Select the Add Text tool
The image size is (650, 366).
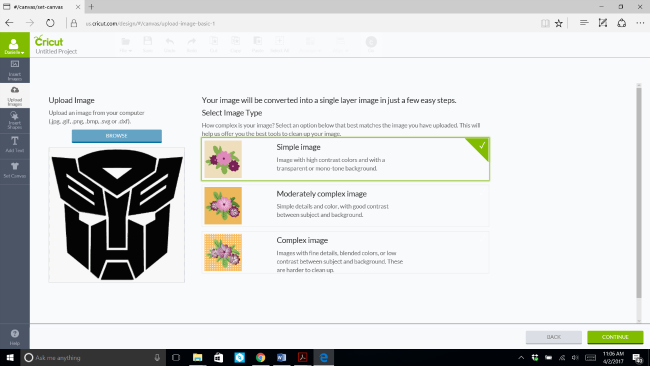(15, 145)
